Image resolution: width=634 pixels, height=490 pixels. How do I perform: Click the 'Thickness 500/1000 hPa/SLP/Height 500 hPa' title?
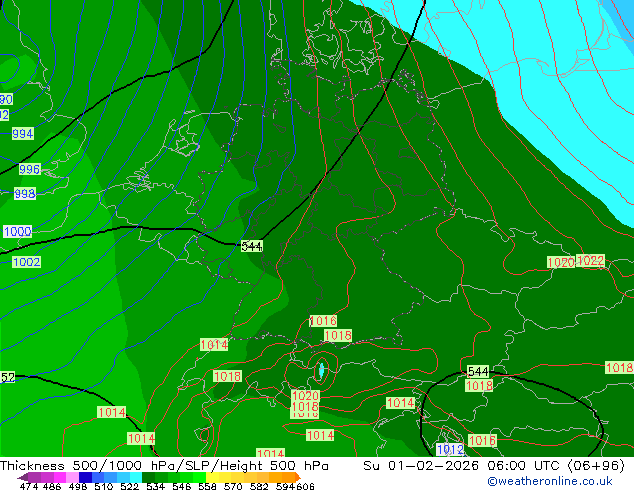pyautogui.click(x=164, y=466)
